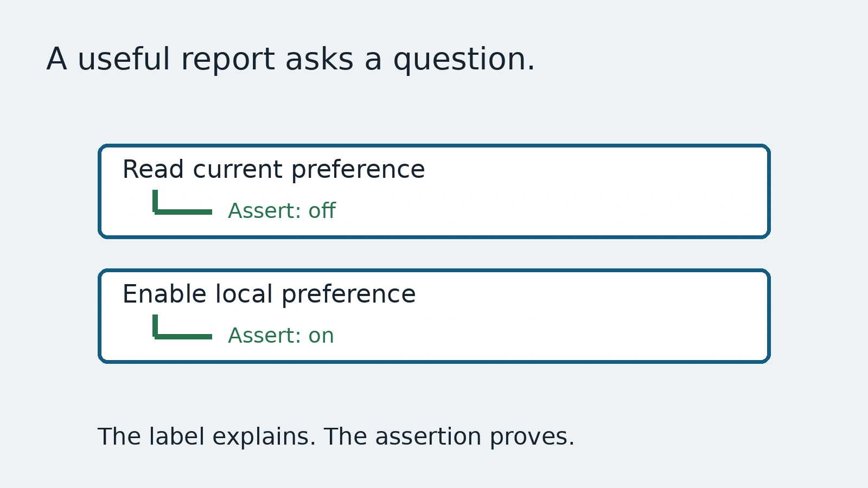
Task: Click the word "useful" in the heading
Action: 124,59
